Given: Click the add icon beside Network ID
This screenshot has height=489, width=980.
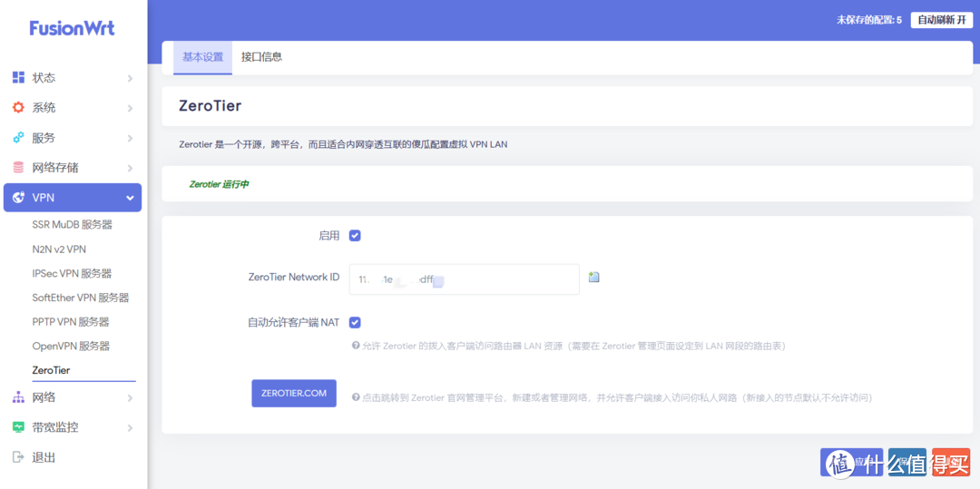Looking at the screenshot, I should click(593, 277).
